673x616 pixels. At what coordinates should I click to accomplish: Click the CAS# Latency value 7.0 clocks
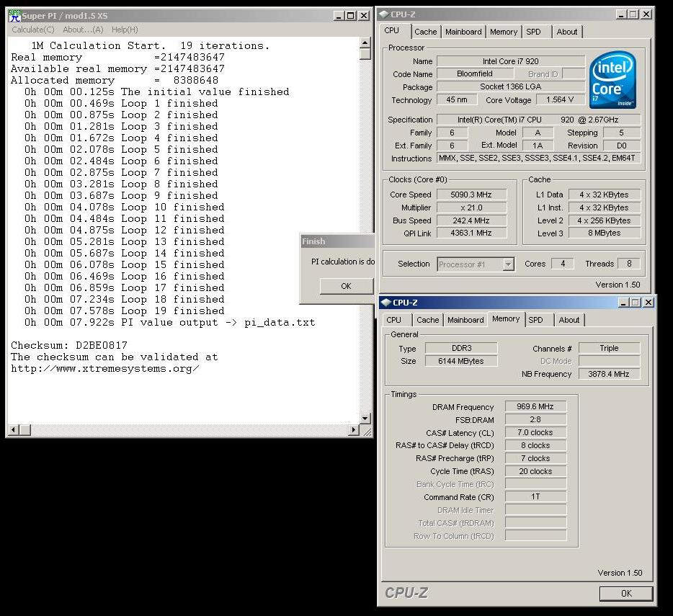tap(535, 432)
